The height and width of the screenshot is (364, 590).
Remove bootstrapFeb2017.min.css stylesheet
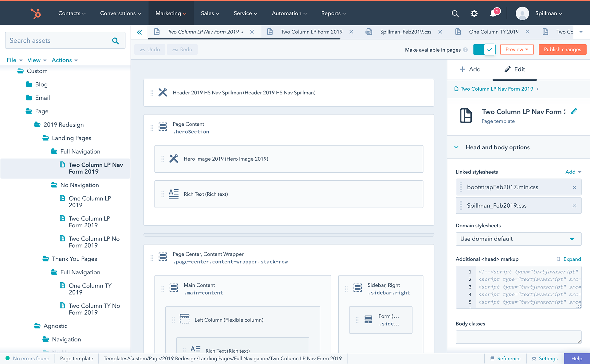coord(574,187)
